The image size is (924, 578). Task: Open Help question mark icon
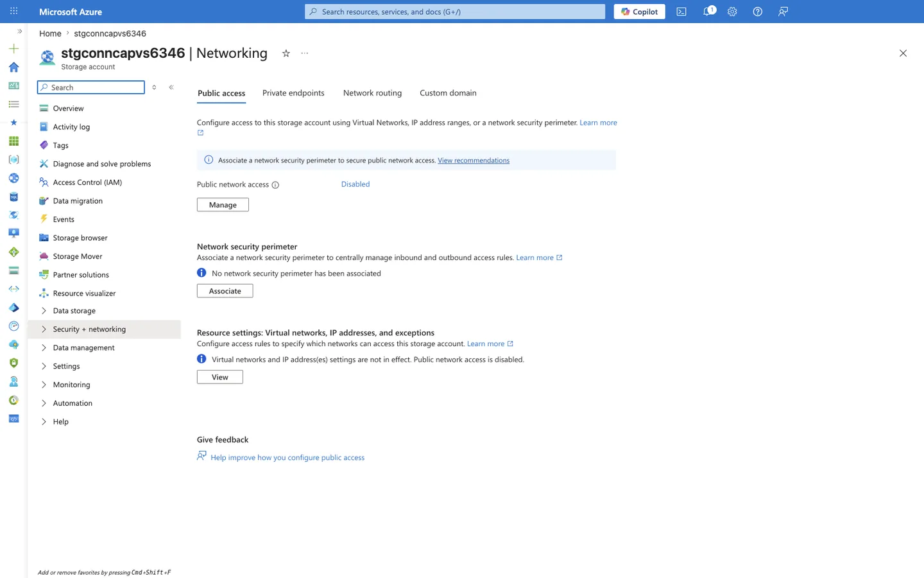[758, 12]
